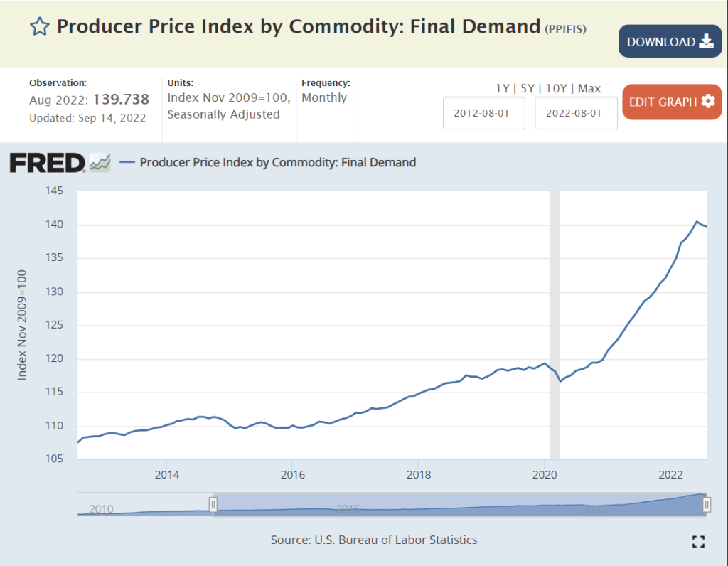Click the 2015 label in the range navigator
728x566 pixels.
(x=346, y=508)
